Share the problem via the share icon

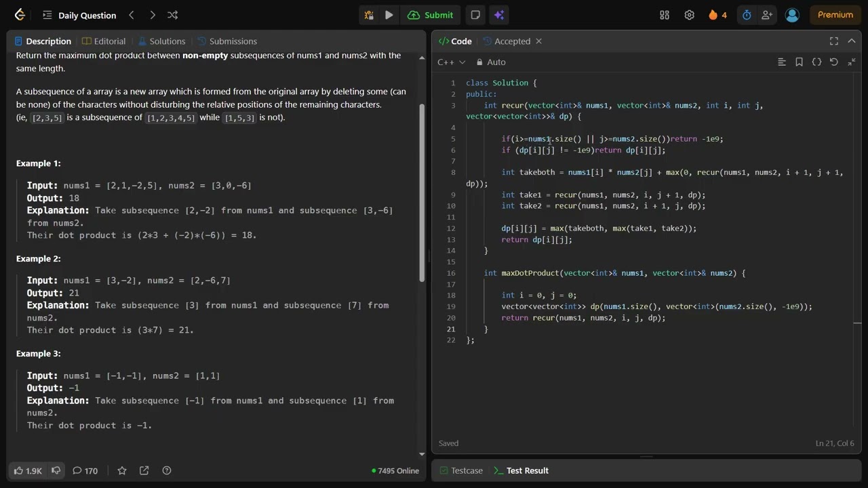(144, 470)
